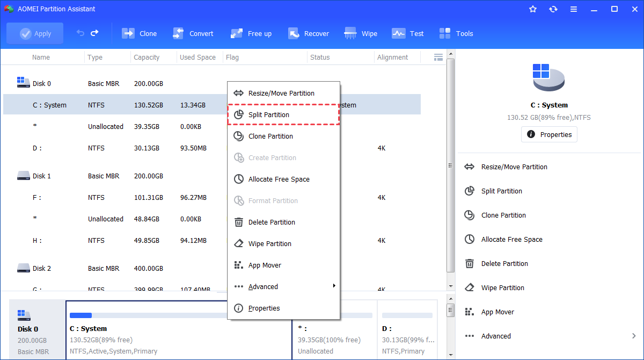Open the Wipe toolbar tool

361,33
